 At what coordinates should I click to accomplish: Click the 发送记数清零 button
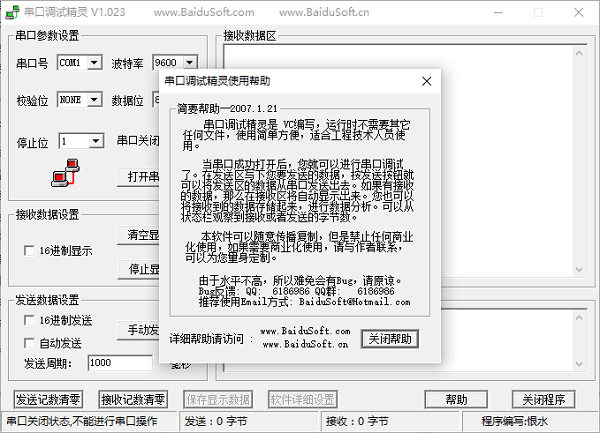click(48, 400)
